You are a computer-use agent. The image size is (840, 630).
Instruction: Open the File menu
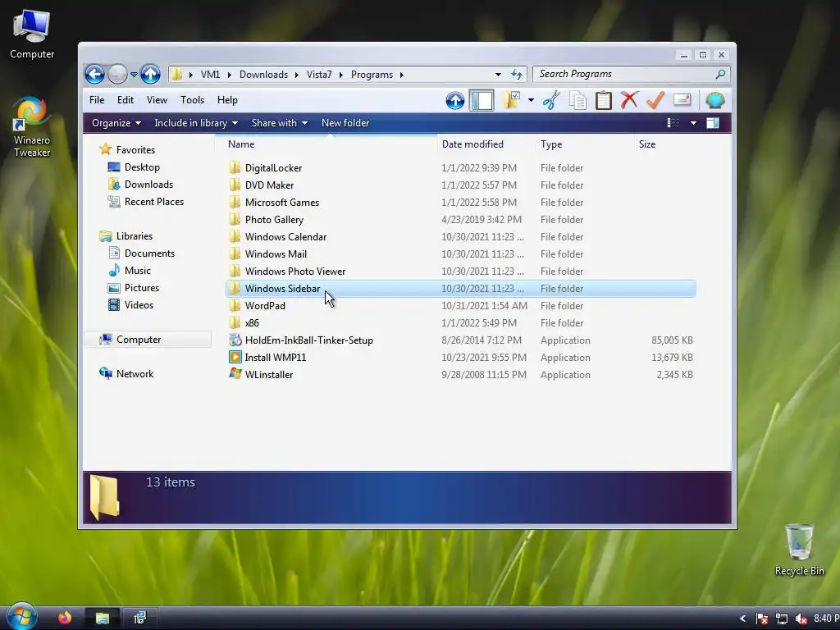point(97,100)
